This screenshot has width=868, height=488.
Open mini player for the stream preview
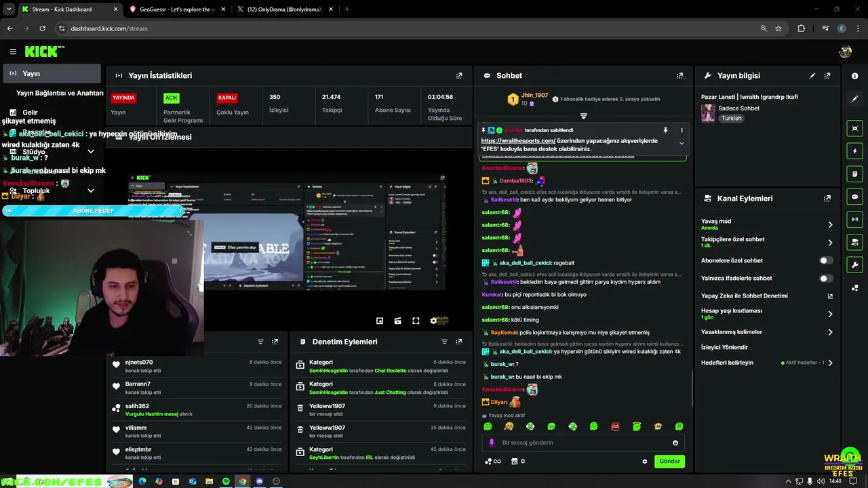point(380,321)
